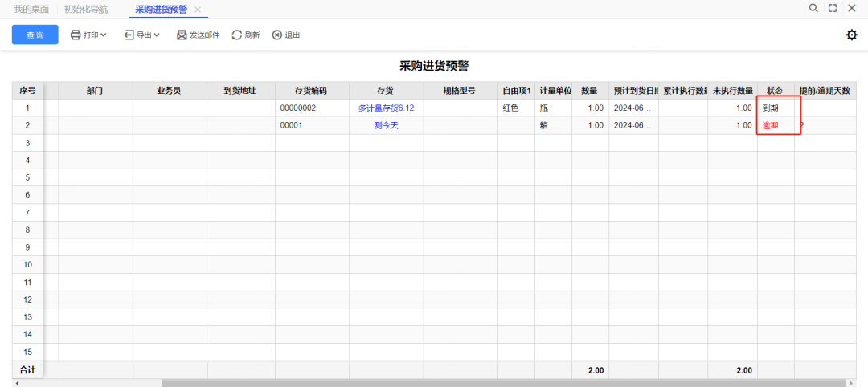Click the search magnifier icon at top right
The width and height of the screenshot is (868, 387).
(x=813, y=8)
